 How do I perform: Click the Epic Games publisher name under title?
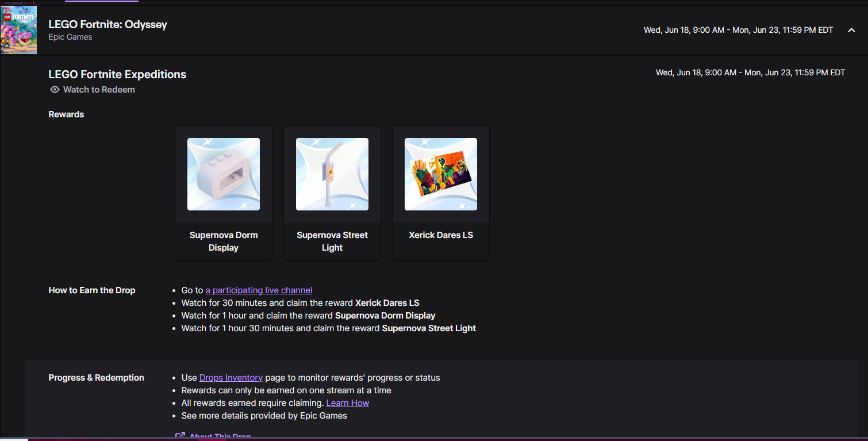coord(70,37)
